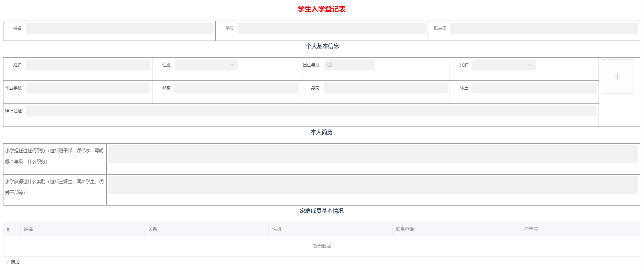Viewport: 644px width, 276px height.
Task: Expand the 民族 dropdown selector
Action: tap(504, 65)
